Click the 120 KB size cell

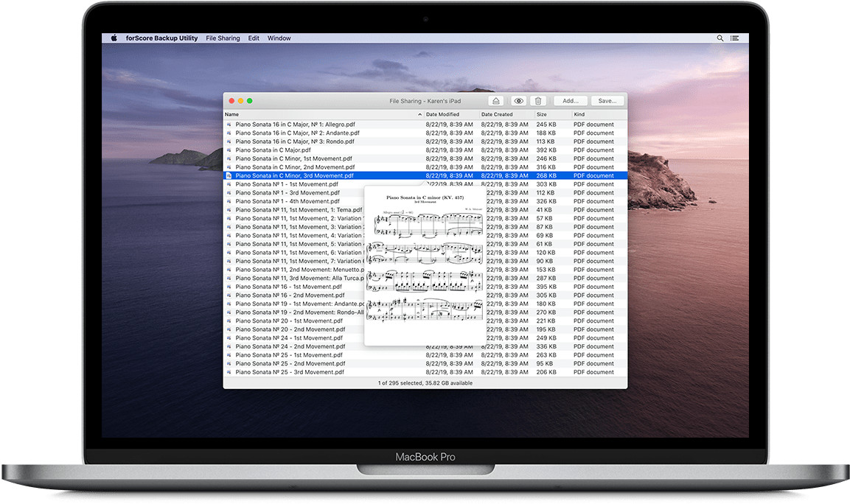(546, 253)
